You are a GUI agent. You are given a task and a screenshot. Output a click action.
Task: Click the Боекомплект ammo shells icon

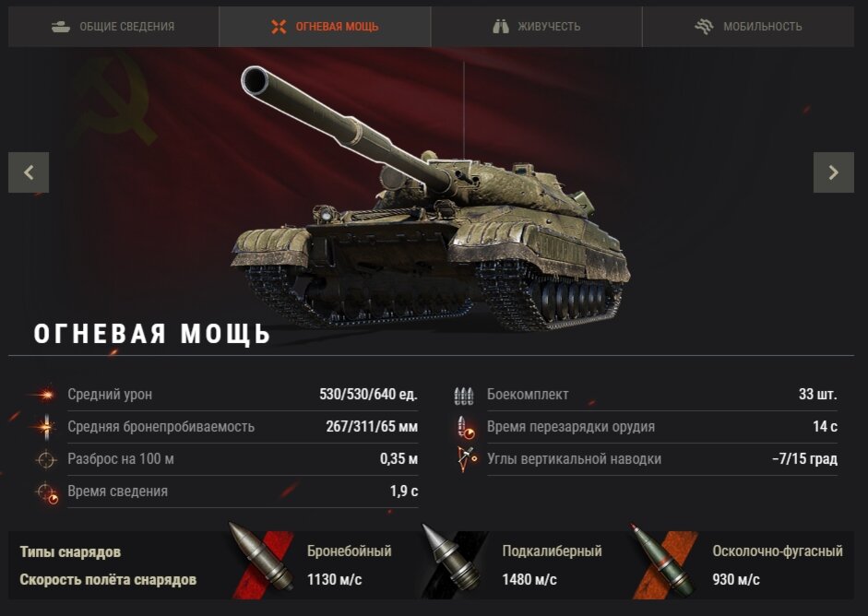click(x=464, y=396)
